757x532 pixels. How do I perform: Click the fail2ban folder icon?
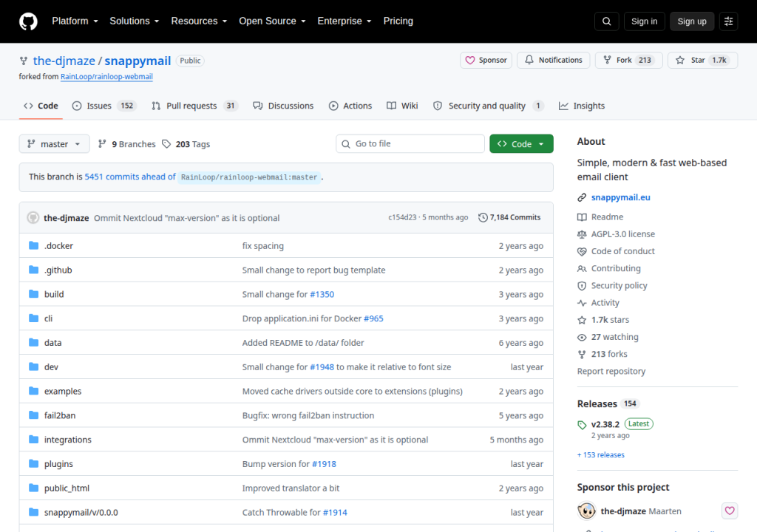tap(33, 415)
